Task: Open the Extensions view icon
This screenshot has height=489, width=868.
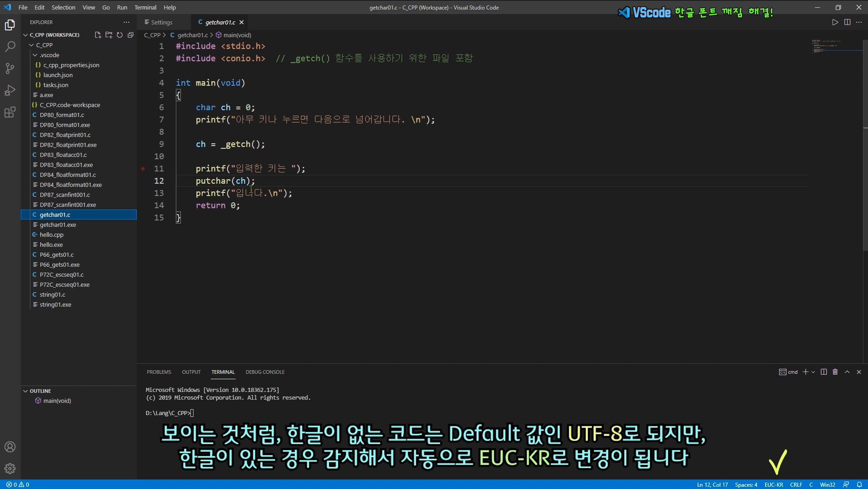Action: 10,112
